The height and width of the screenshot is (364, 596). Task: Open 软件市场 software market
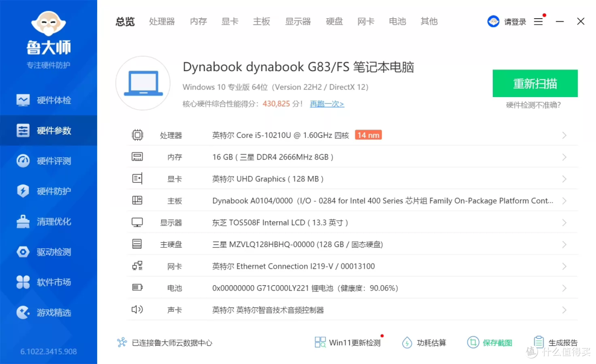click(x=48, y=282)
